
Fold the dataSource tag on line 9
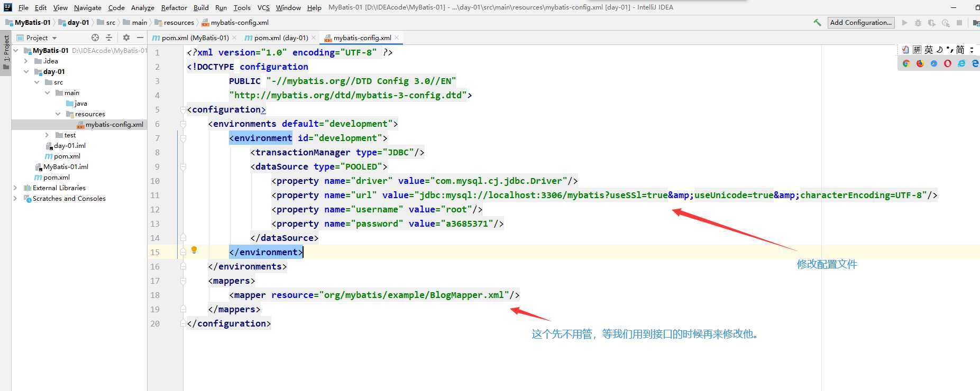183,166
